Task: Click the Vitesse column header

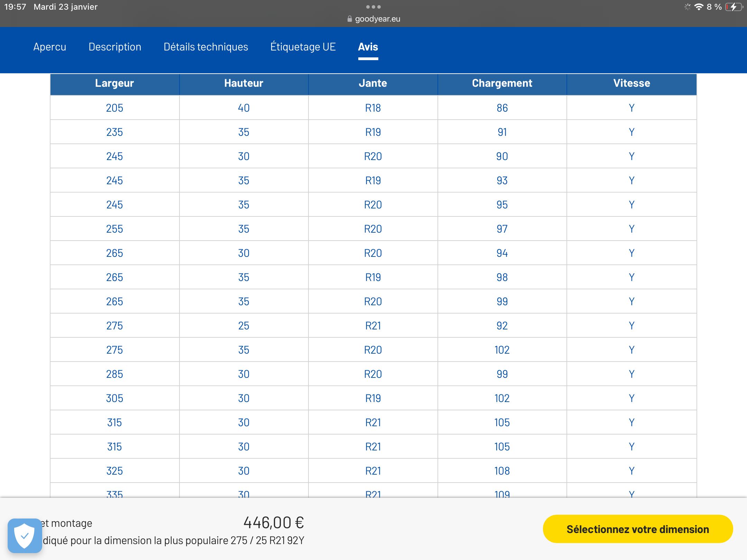Action: 631,84
